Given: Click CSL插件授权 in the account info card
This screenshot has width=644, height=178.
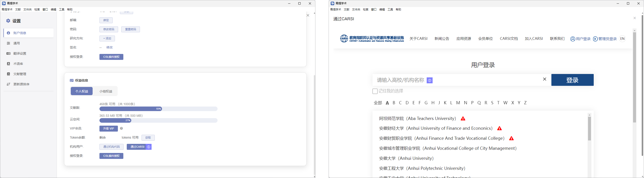Looking at the screenshot, I should pyautogui.click(x=112, y=57).
